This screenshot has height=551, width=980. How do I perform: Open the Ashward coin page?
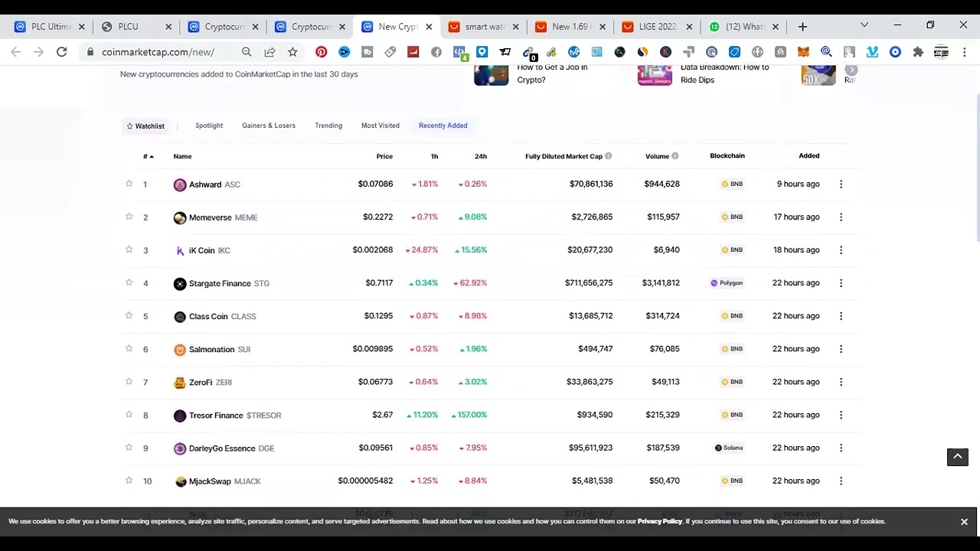click(205, 184)
